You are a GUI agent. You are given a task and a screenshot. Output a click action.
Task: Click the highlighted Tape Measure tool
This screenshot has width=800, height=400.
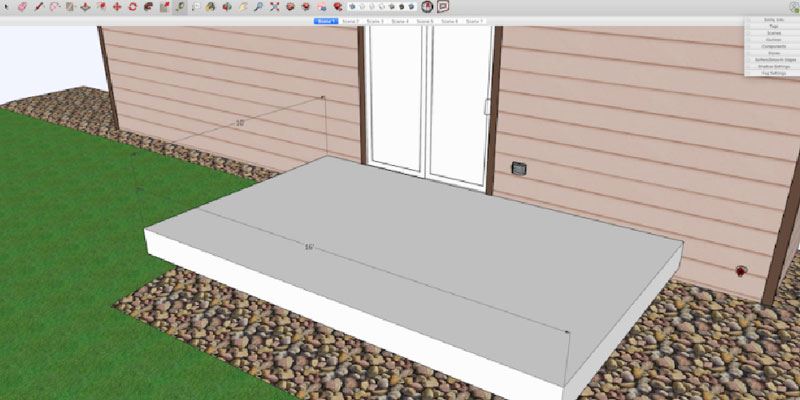[x=179, y=7]
